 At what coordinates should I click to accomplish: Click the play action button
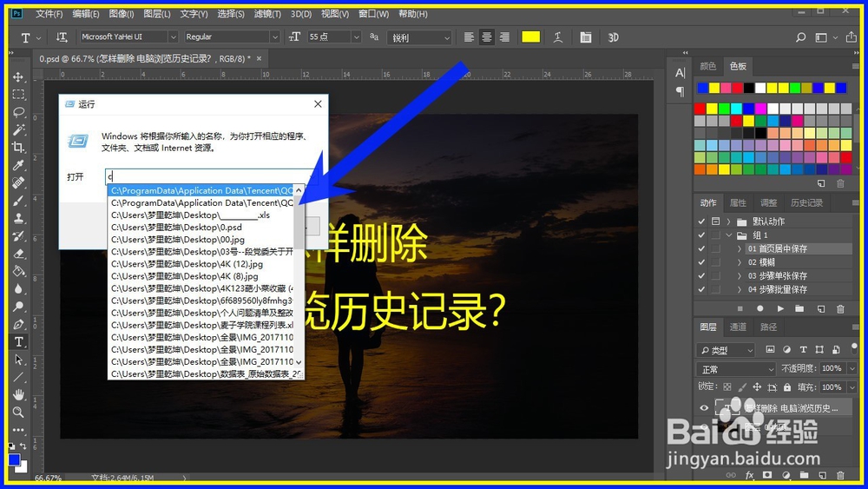[x=780, y=308]
